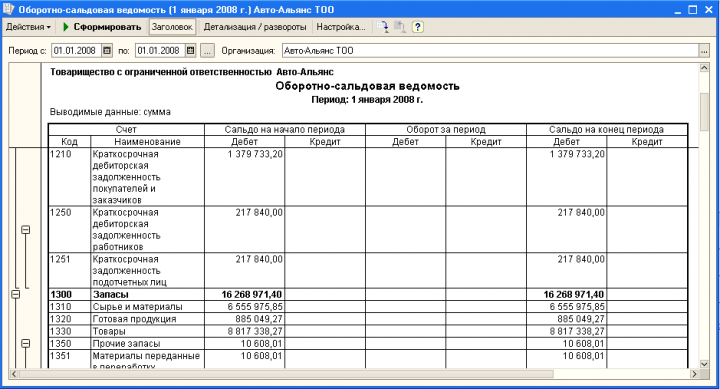720x389 pixels.
Task: Open calendar for the Период с date
Action: tap(107, 51)
